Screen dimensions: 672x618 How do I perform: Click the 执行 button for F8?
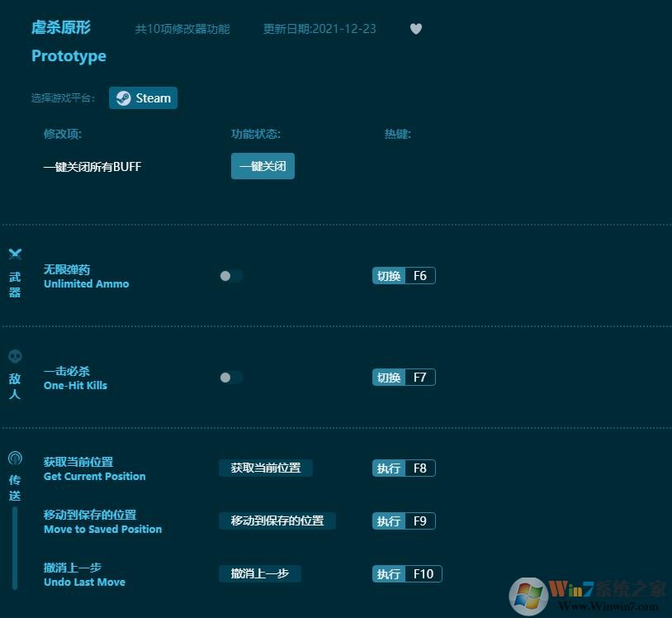pos(389,468)
